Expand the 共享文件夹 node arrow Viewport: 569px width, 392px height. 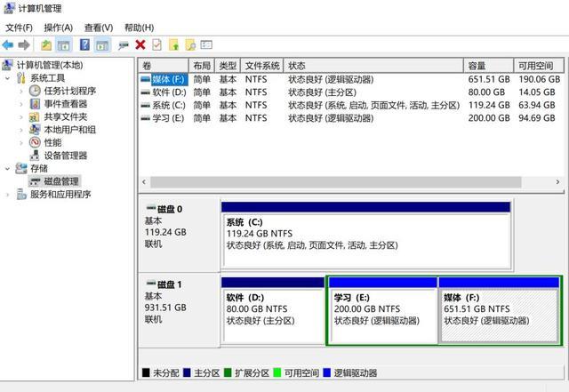21,117
